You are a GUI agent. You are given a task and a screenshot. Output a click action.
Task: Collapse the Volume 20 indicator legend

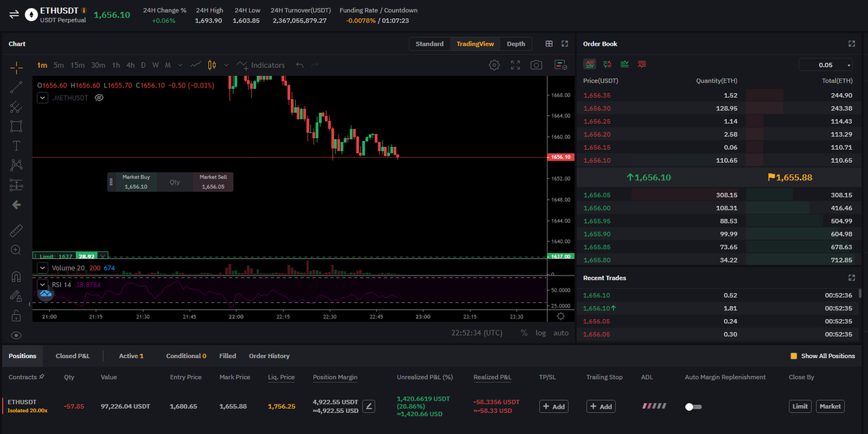click(x=43, y=268)
